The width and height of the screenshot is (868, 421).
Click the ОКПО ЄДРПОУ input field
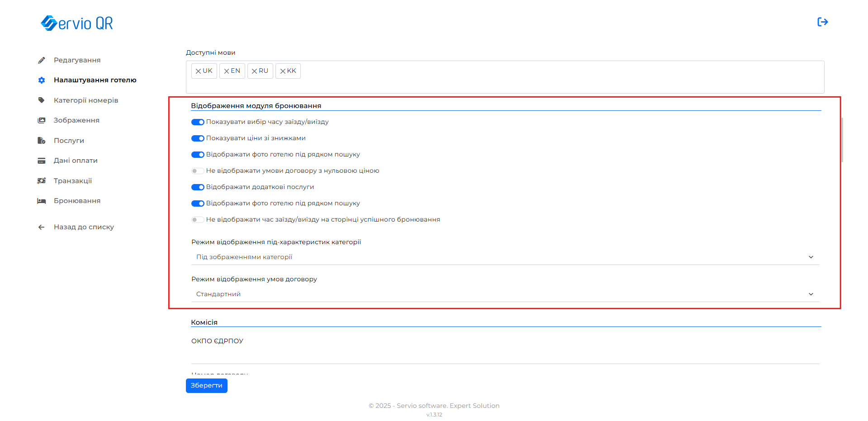[504, 356]
